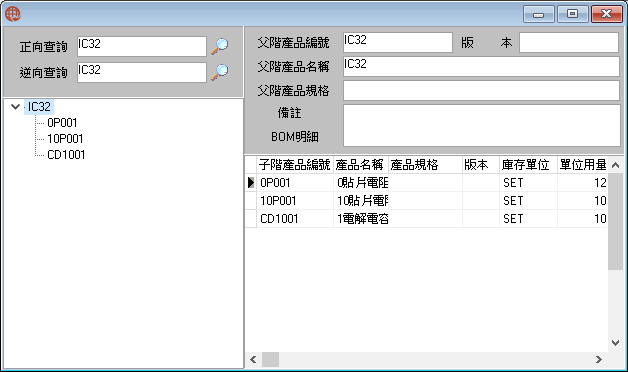Click the 父階產品規格 input field
This screenshot has width=628, height=372.
click(481, 90)
